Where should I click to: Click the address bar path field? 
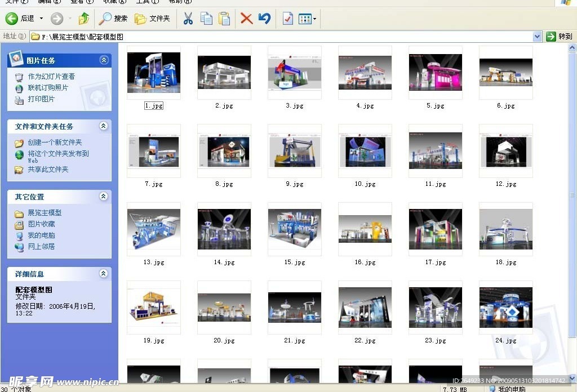(282, 37)
